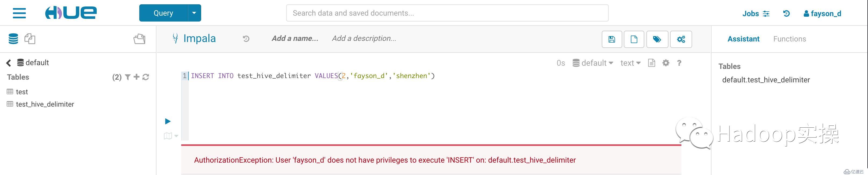Select the Assistant tab
The image size is (868, 175).
click(x=743, y=39)
